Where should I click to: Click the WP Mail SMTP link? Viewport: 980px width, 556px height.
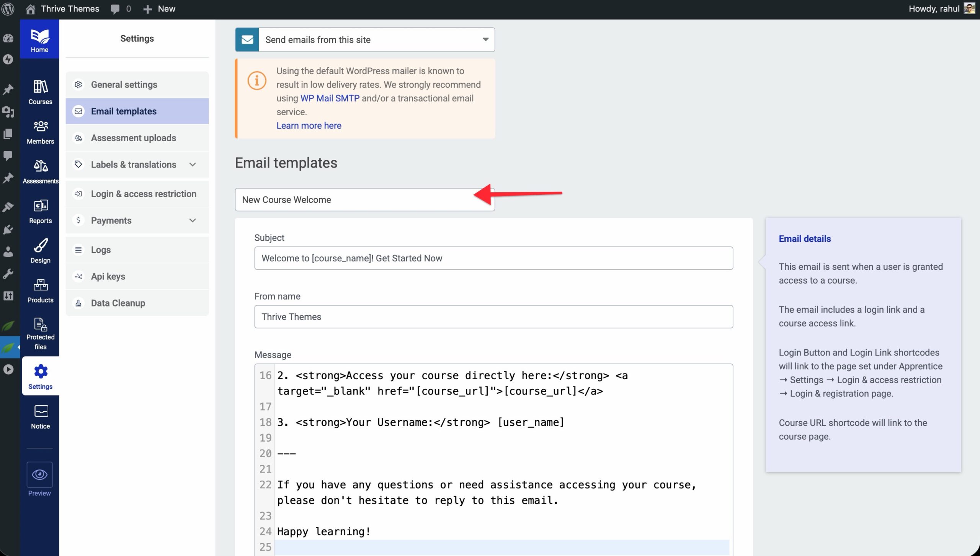click(330, 98)
